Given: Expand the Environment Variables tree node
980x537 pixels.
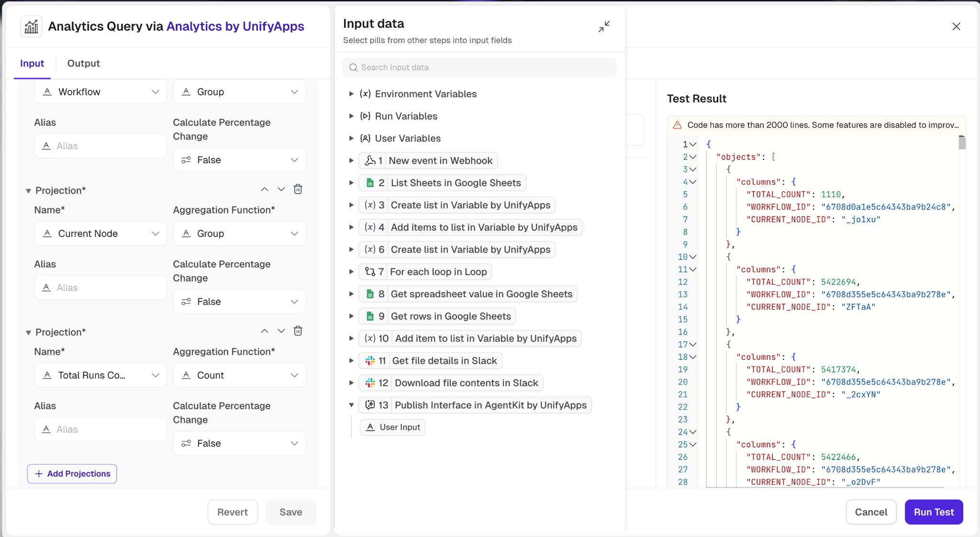Looking at the screenshot, I should pyautogui.click(x=351, y=94).
